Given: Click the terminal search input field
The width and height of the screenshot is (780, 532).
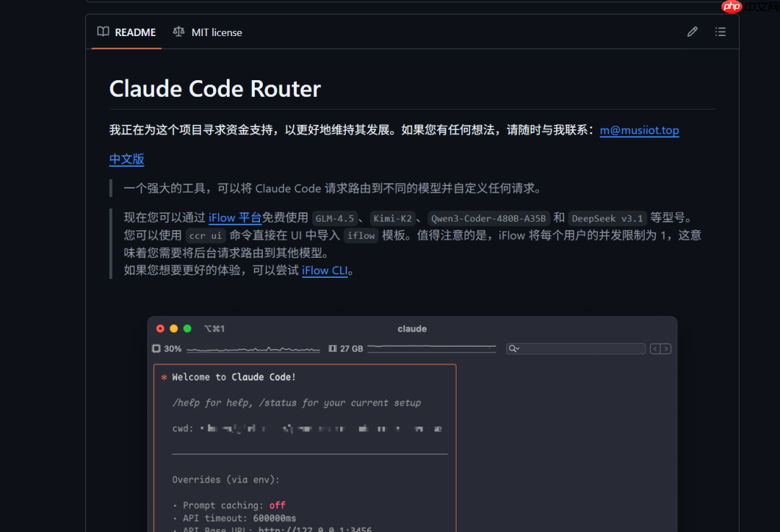Looking at the screenshot, I should (x=575, y=349).
